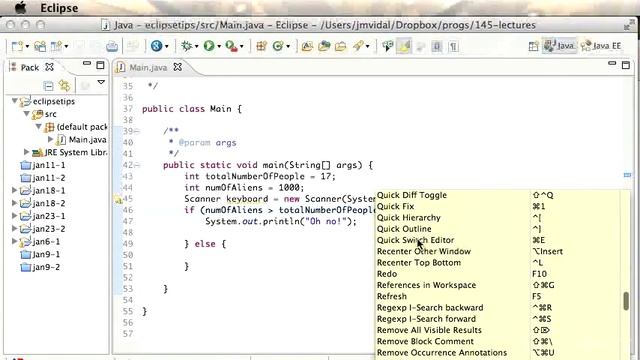640x360 pixels.
Task: Expand the jan23-1 project
Action: [14, 216]
